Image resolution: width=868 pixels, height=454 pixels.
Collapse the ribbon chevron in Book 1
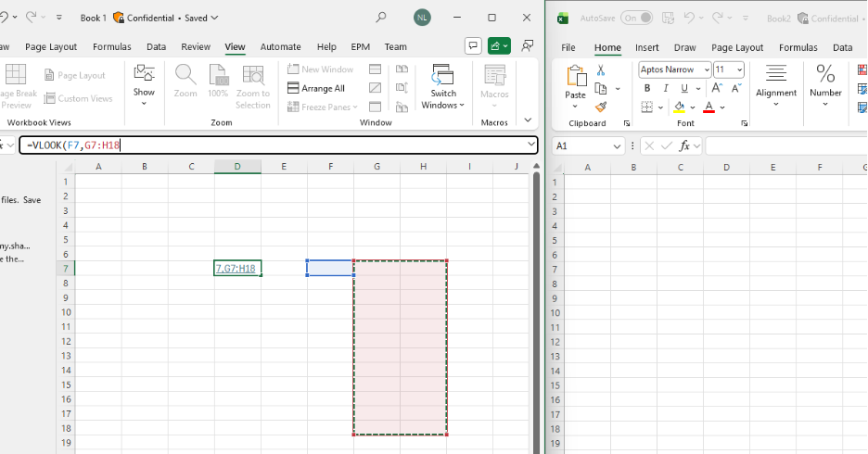(528, 120)
